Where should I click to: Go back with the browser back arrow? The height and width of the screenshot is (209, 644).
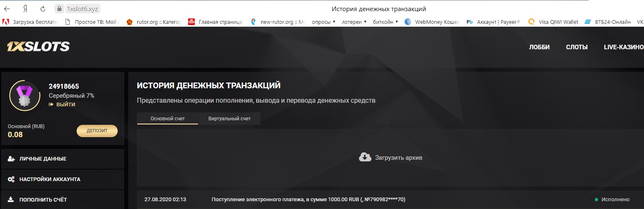pyautogui.click(x=7, y=9)
